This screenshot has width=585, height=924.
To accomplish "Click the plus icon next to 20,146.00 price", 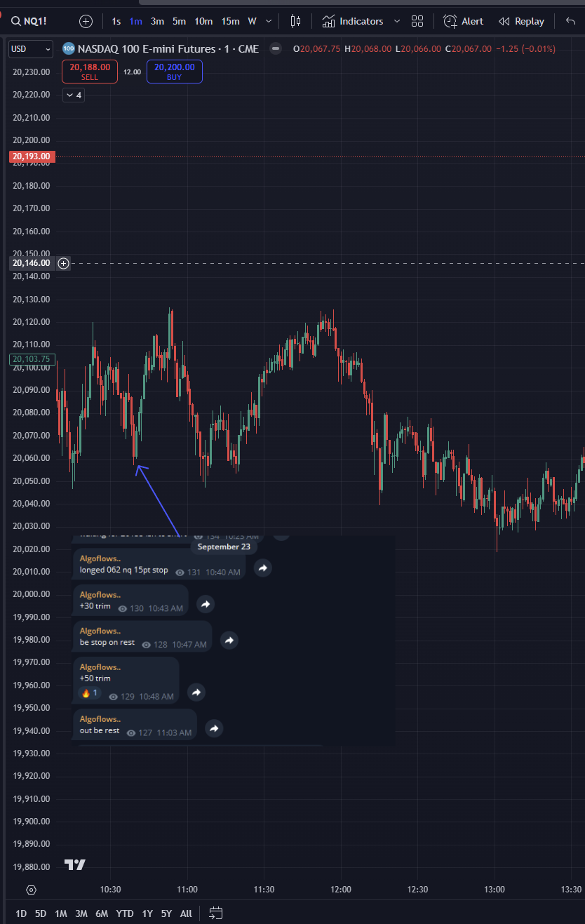I will click(63, 263).
